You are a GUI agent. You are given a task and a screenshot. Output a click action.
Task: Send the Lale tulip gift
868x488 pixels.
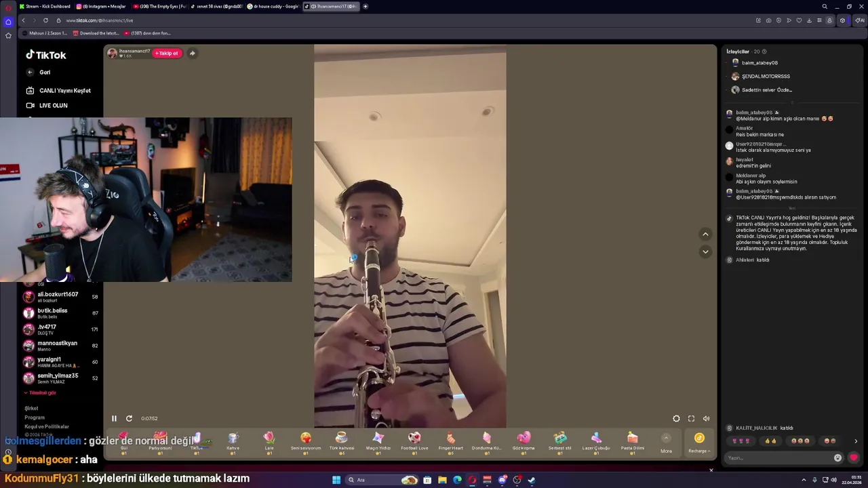click(269, 442)
